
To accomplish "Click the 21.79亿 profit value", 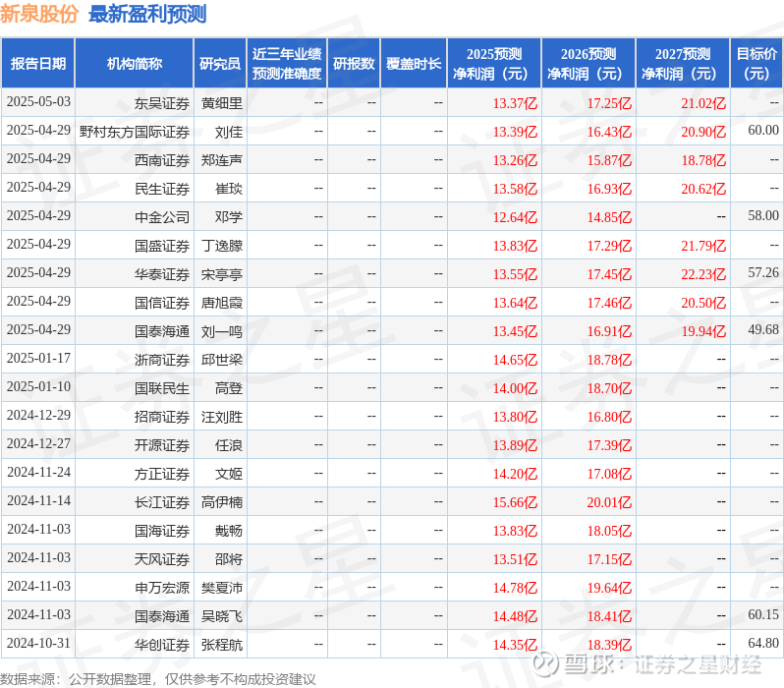I will click(703, 246).
